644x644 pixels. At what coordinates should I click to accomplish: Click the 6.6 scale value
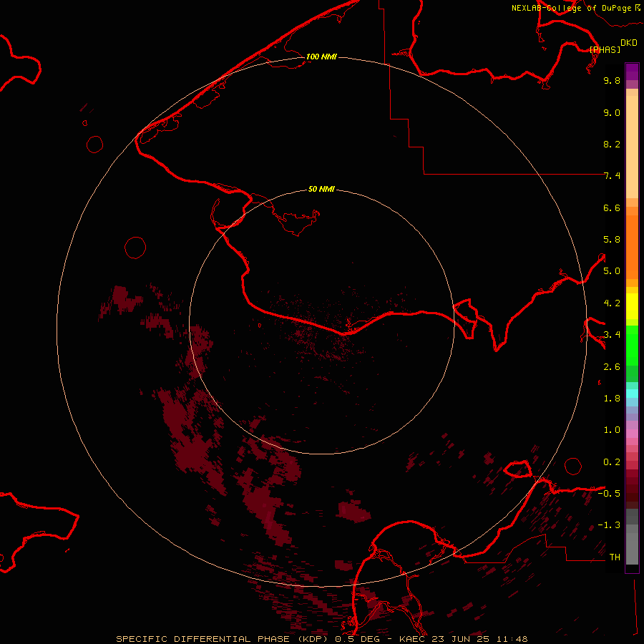coord(612,208)
